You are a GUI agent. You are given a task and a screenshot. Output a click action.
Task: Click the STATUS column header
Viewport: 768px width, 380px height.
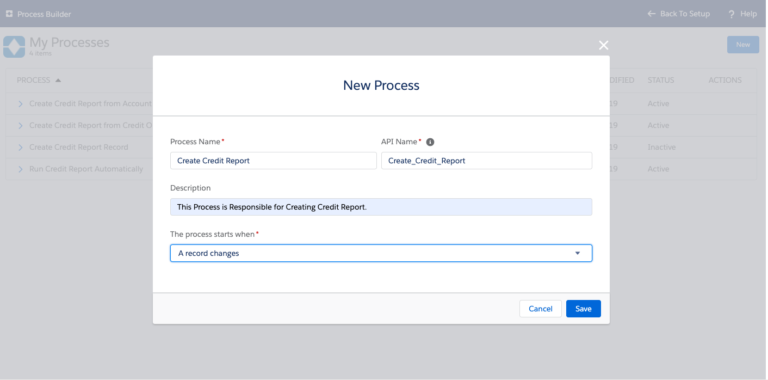(x=661, y=80)
